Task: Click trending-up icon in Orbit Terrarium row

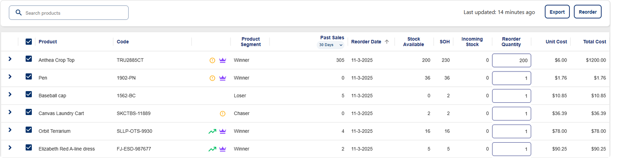Action: pos(212,131)
